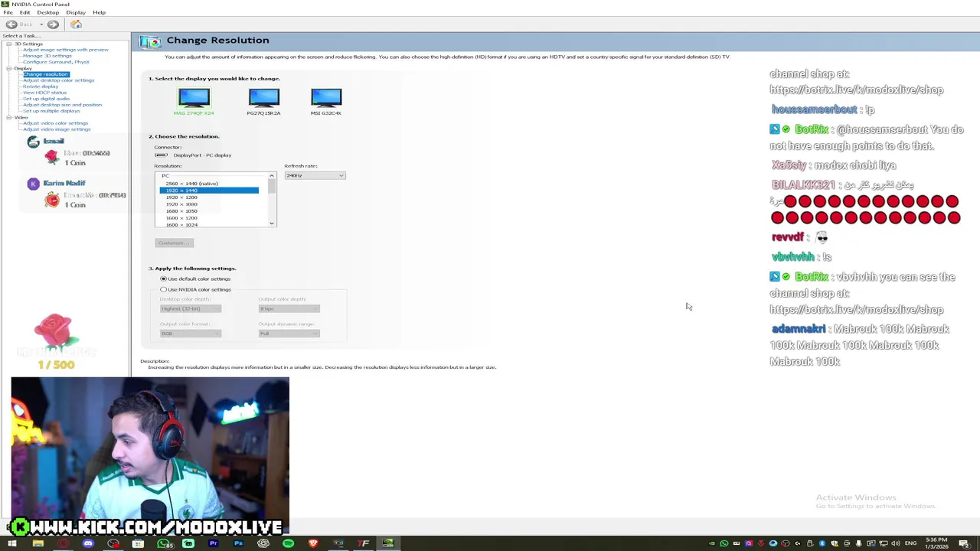Open Microsoft Store from taskbar
The width and height of the screenshot is (980, 551).
[138, 543]
